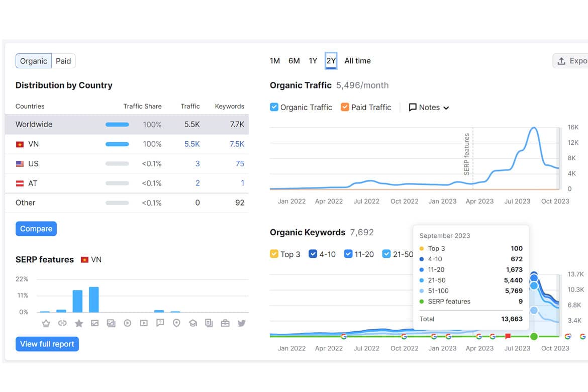Uncheck the Top 3 keywords checkbox
Image resolution: width=588 pixels, height=392 pixels.
coord(274,254)
